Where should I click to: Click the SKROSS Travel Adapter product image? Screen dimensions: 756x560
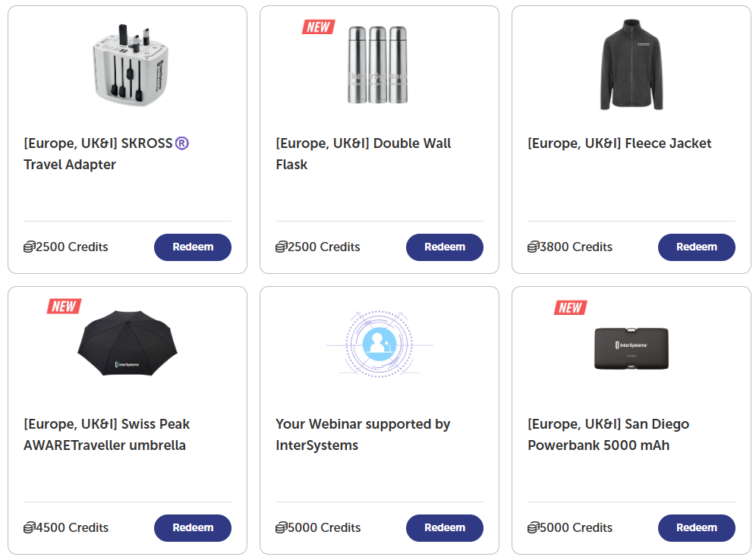(128, 64)
